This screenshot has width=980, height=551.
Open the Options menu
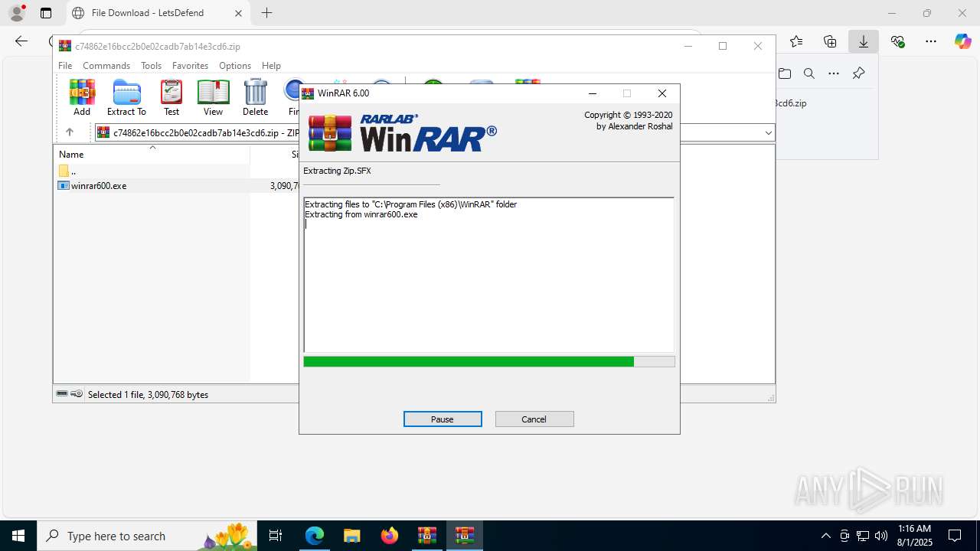[235, 66]
